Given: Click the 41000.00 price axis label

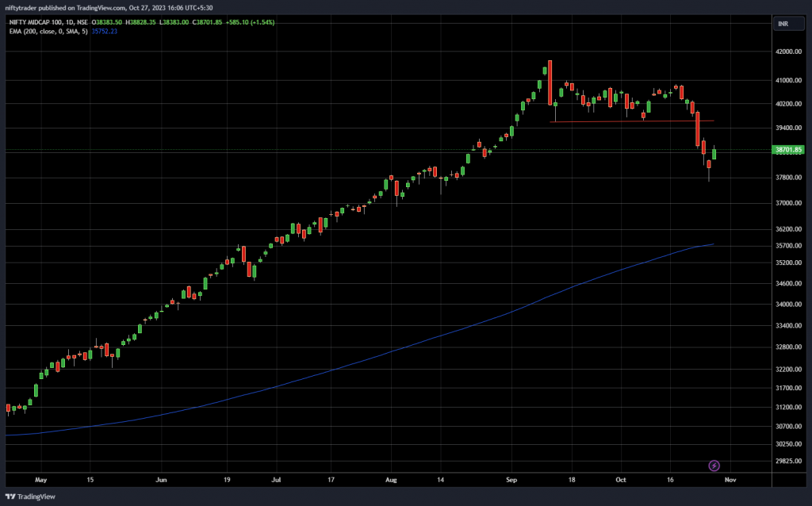Looking at the screenshot, I should [x=789, y=80].
